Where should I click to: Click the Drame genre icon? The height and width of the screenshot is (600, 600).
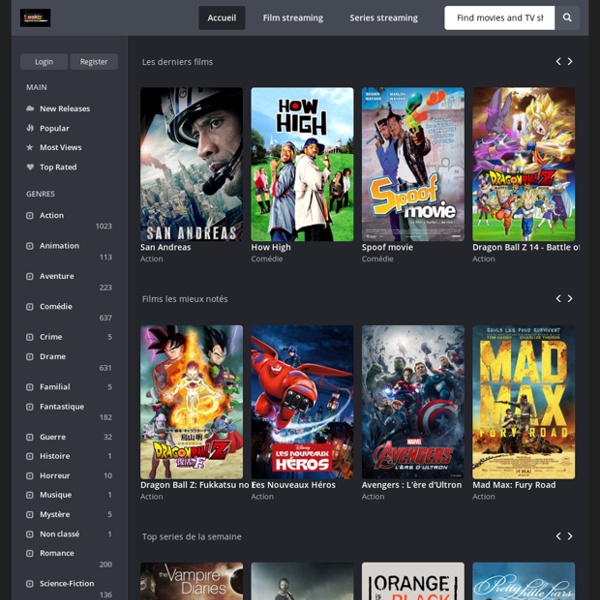[x=29, y=357]
